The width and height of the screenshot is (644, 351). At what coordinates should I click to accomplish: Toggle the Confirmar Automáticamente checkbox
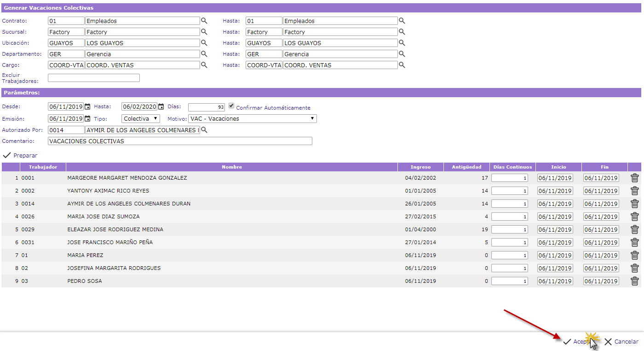[231, 105]
